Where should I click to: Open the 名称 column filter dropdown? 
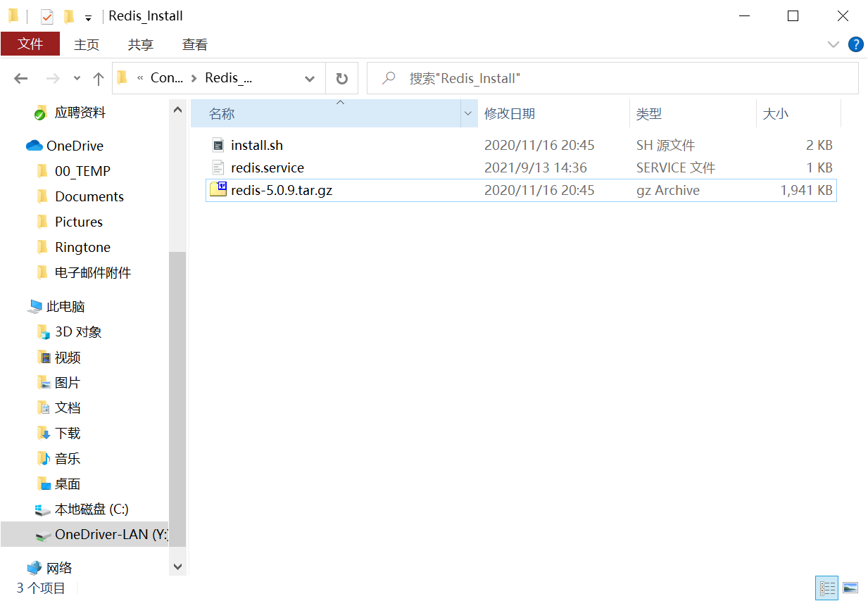tap(468, 113)
